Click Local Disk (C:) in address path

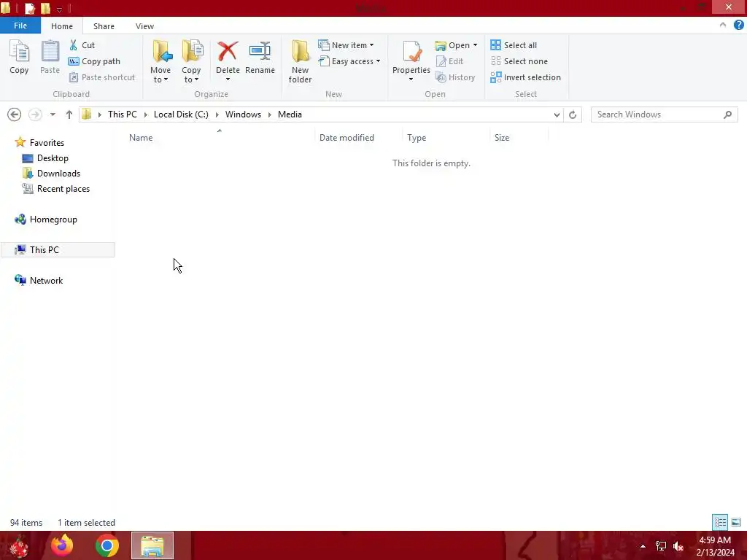(x=181, y=114)
